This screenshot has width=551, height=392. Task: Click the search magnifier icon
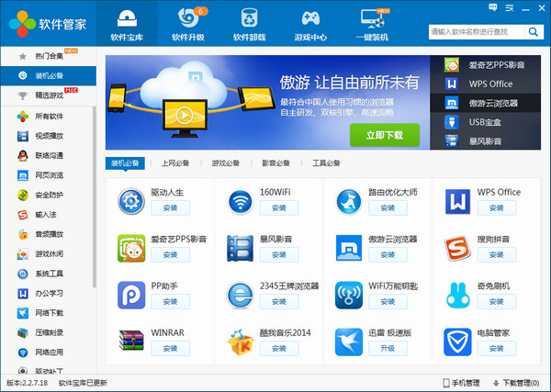[x=533, y=31]
